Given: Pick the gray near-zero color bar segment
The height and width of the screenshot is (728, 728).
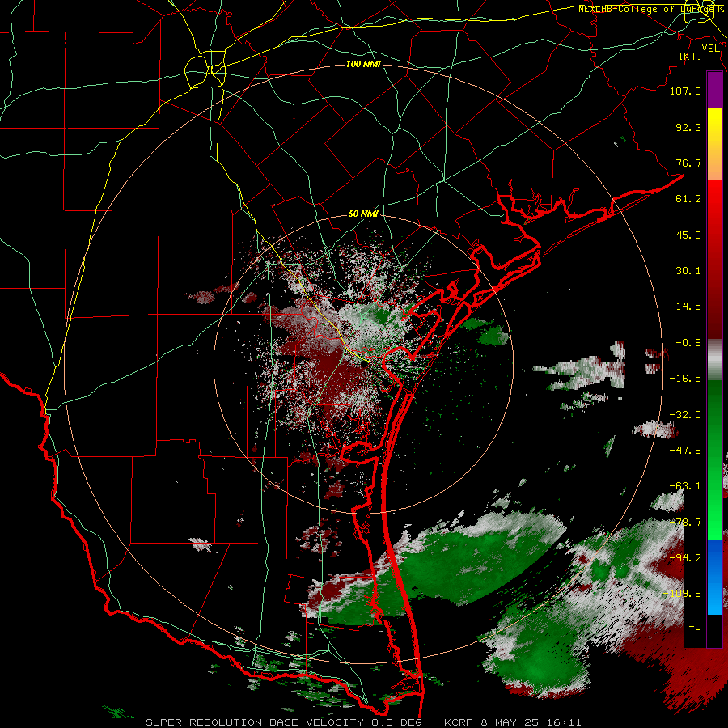Looking at the screenshot, I should (x=714, y=360).
